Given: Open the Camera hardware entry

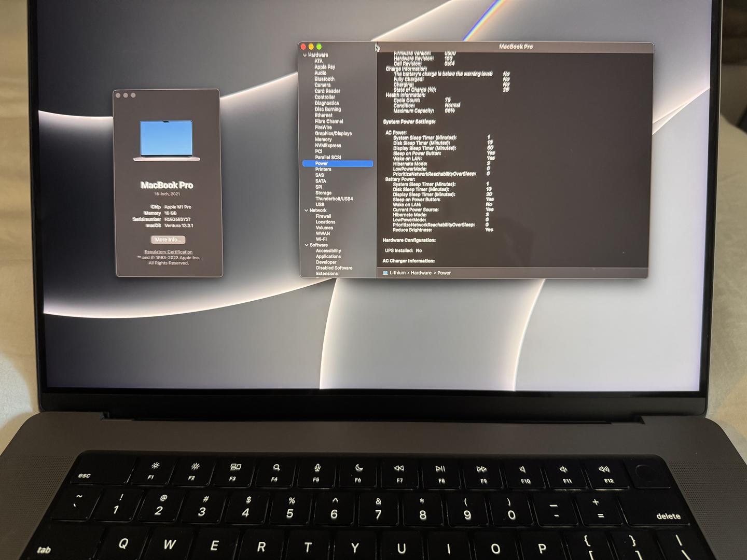Looking at the screenshot, I should [323, 85].
